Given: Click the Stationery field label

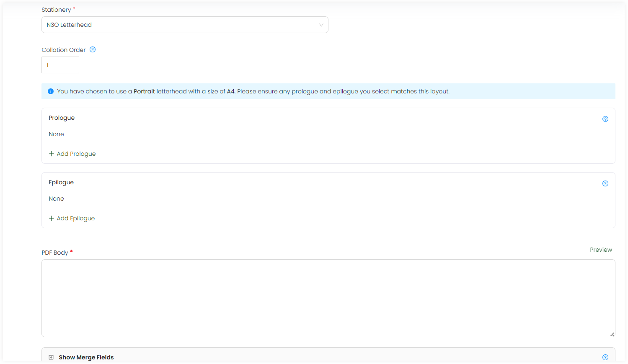Looking at the screenshot, I should click(56, 10).
